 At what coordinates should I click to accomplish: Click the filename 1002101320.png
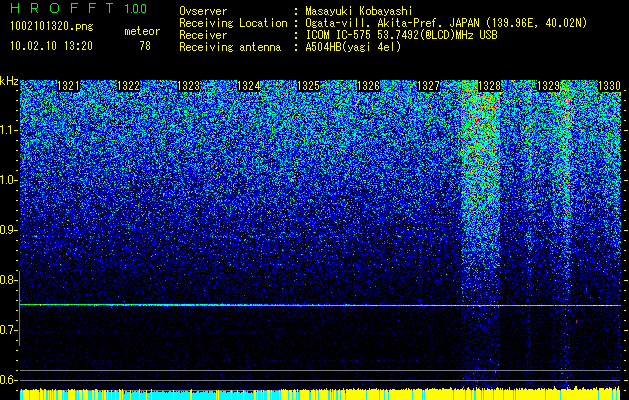tap(52, 27)
